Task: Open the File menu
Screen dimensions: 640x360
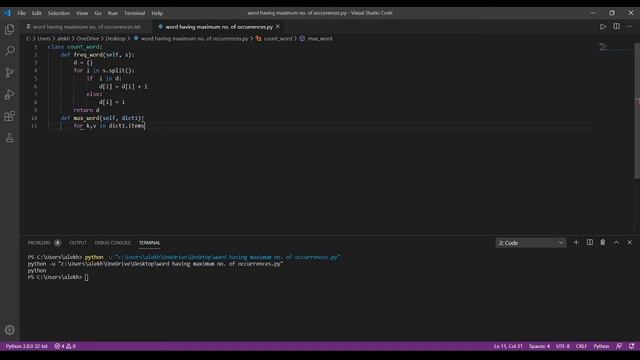Action: (21, 13)
